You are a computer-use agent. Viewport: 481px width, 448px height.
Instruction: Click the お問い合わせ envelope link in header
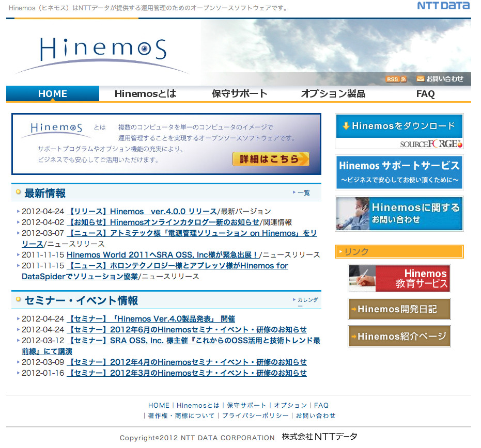(440, 79)
